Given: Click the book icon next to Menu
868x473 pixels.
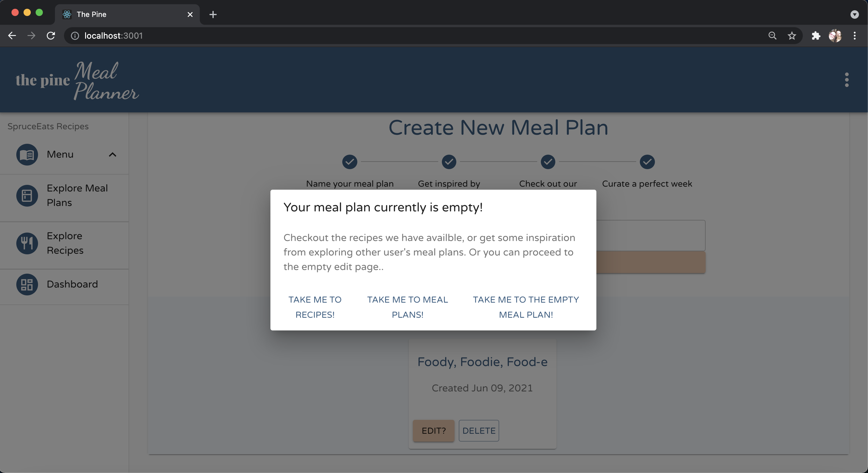Looking at the screenshot, I should 26,154.
